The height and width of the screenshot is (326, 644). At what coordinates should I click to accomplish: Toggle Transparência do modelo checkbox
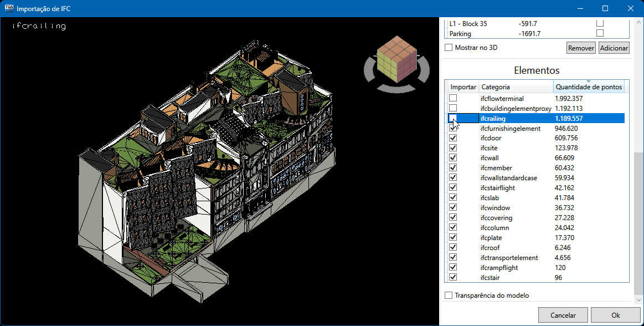[x=449, y=296]
